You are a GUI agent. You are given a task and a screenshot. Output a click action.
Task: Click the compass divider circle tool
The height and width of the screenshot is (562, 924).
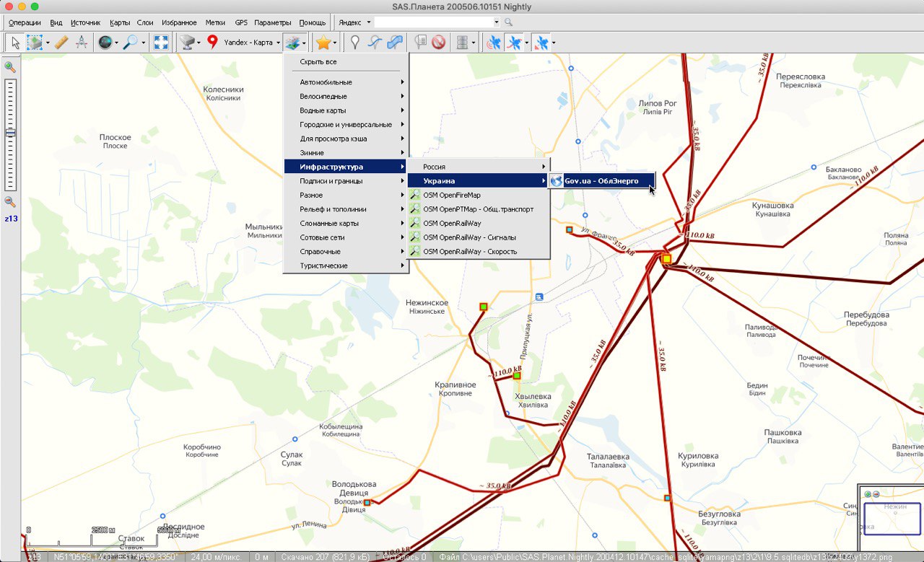coord(82,43)
